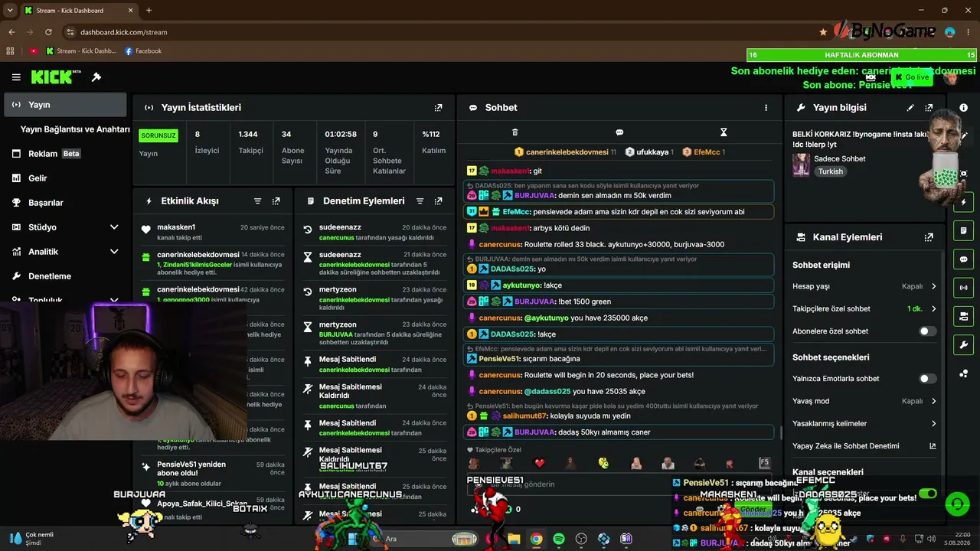Pop out the Kanal Eylemleri panel
This screenshot has height=551, width=980.
(929, 237)
